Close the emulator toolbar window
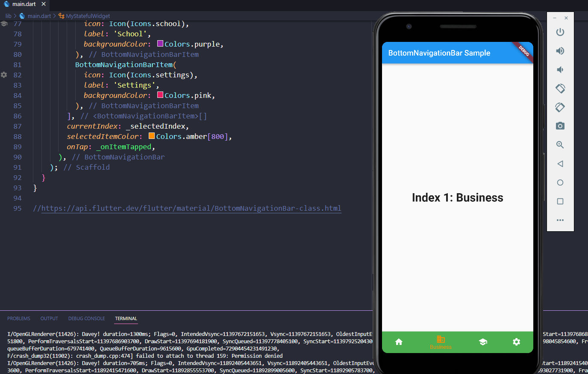Viewport: 588px width, 374px height. (566, 18)
